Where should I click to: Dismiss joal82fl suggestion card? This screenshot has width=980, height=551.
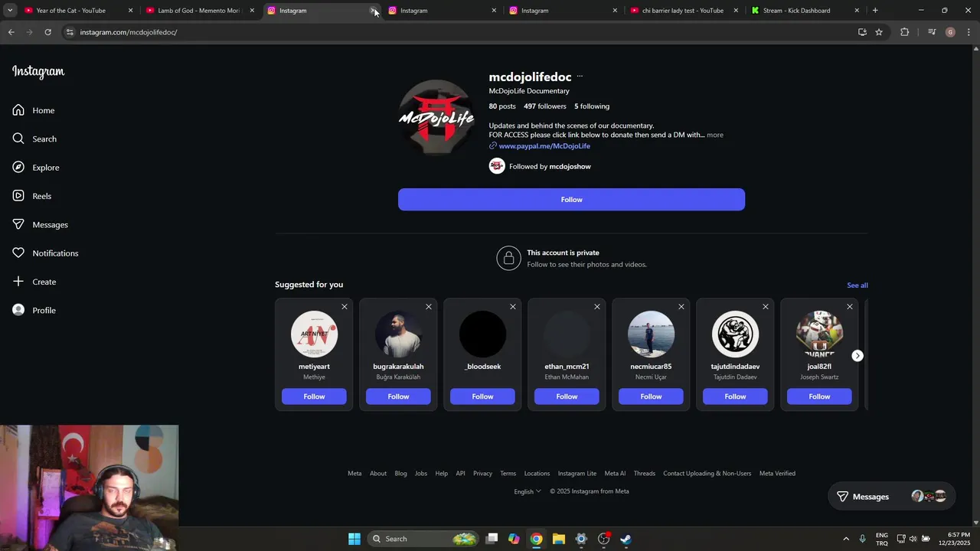[x=850, y=306]
